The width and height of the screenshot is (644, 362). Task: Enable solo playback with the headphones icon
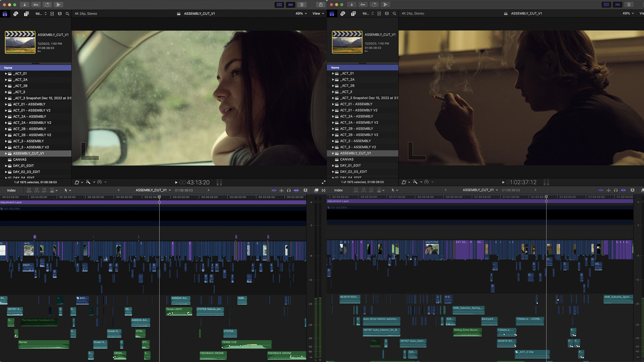pos(289,190)
